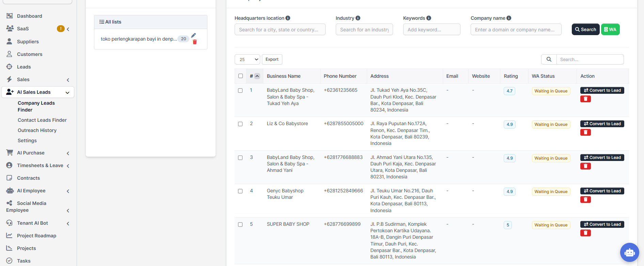
Task: Click the AI Purchase cart icon
Action: pyautogui.click(x=10, y=153)
